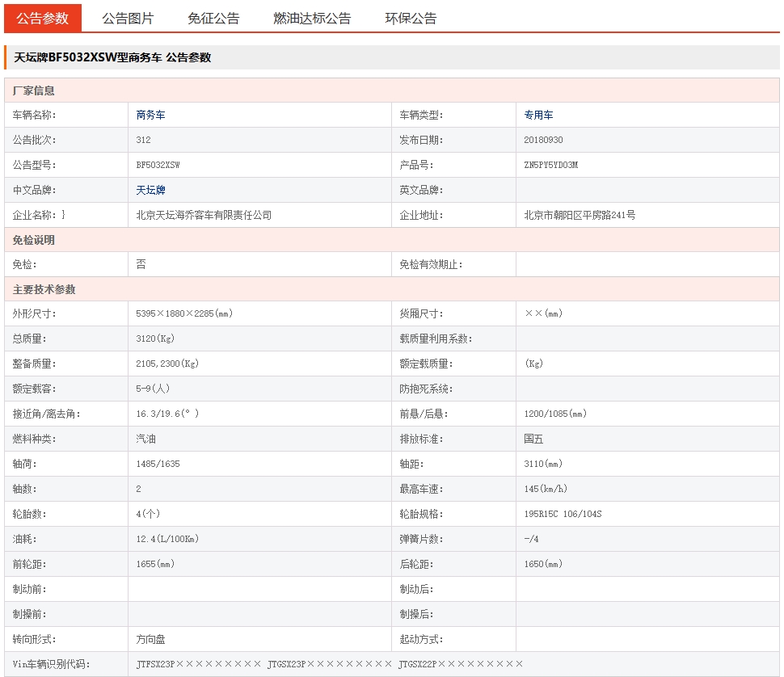Viewport: 784px width, 677px height.
Task: Select the release date 20180930
Action: 543,140
